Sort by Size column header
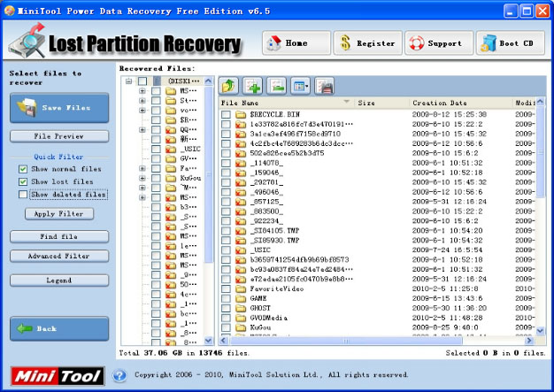 [x=382, y=103]
